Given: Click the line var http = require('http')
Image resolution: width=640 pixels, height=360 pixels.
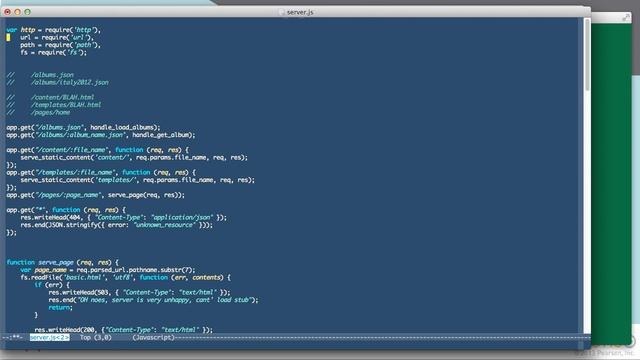Looking at the screenshot, I should 53,30.
